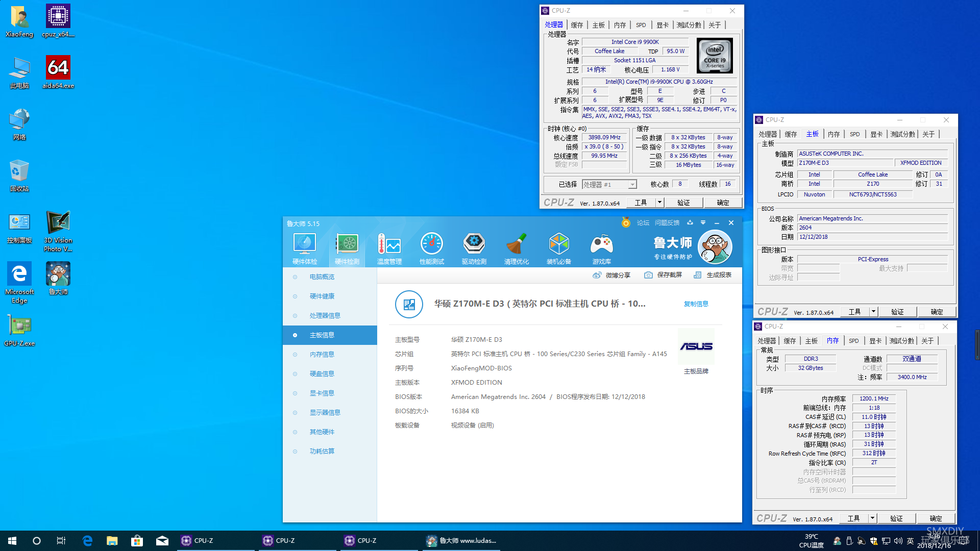Viewport: 980px width, 551px height.
Task: Open the 控制面板 desktop icon
Action: [19, 228]
